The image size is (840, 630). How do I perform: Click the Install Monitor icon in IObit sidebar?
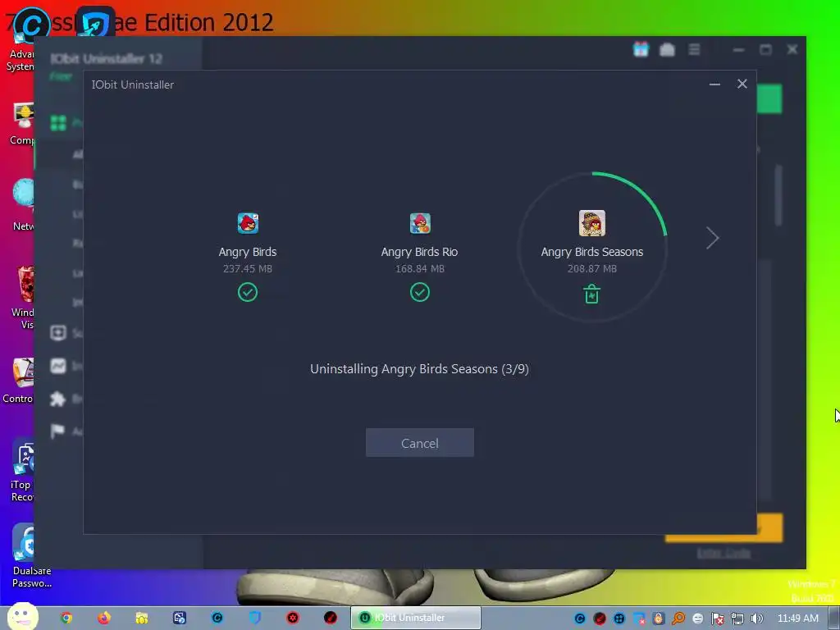click(58, 366)
